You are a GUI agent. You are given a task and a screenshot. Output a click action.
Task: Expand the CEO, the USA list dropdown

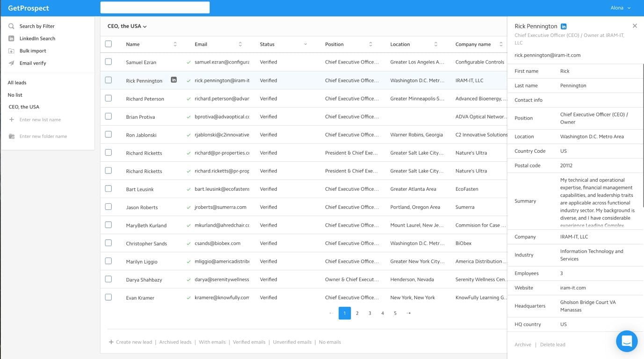tap(127, 26)
